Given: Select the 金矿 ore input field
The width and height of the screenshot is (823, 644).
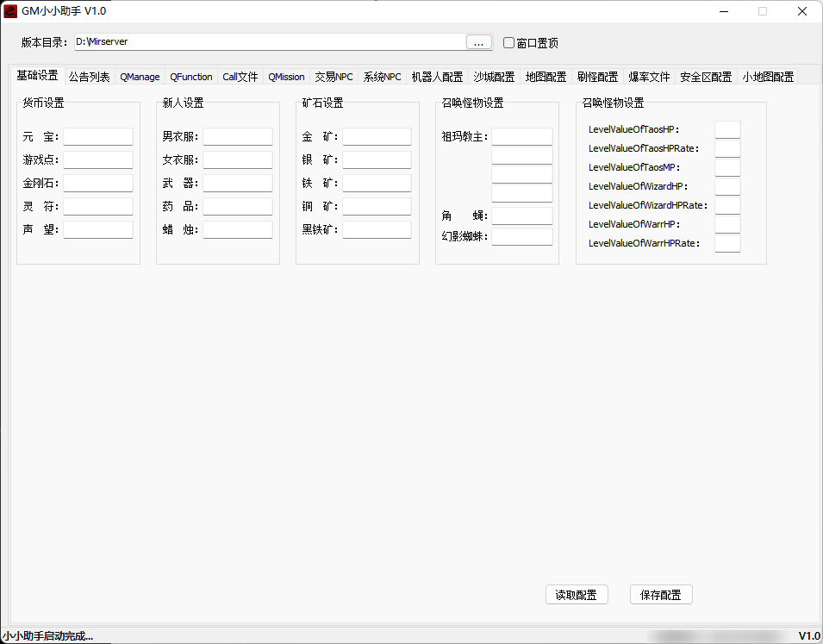Looking at the screenshot, I should [x=377, y=137].
